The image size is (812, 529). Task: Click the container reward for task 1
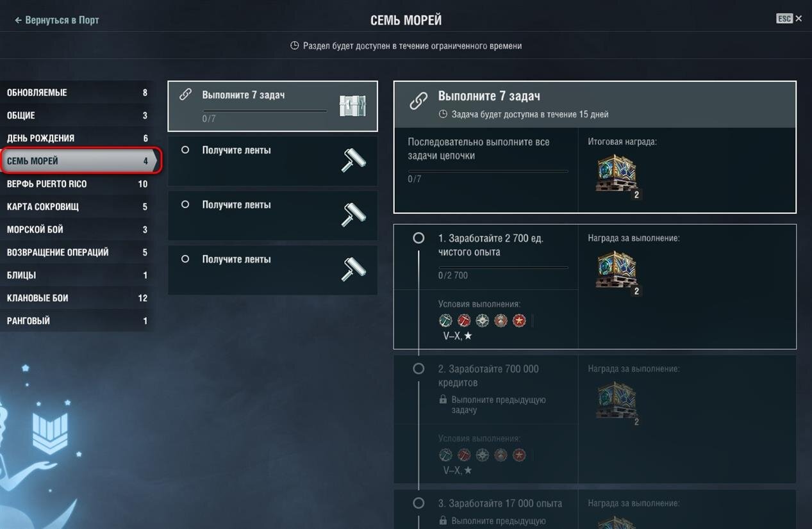(617, 271)
